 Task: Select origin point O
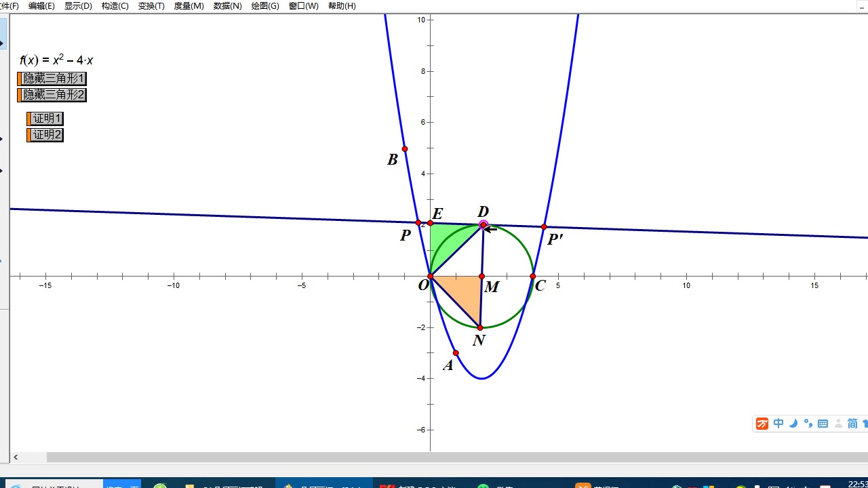[430, 277]
